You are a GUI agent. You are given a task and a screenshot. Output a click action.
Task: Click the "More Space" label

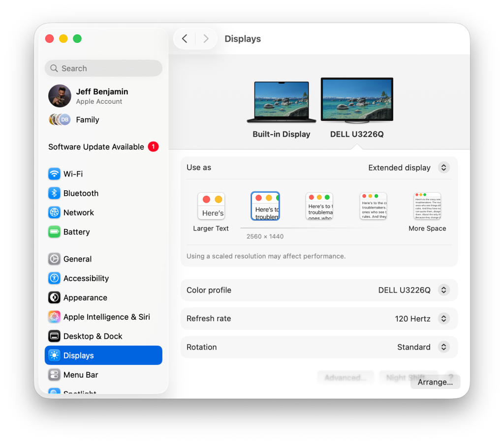427,229
